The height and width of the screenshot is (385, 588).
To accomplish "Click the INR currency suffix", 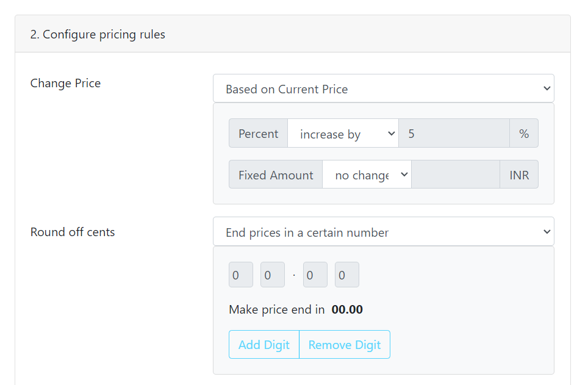I will click(x=519, y=175).
